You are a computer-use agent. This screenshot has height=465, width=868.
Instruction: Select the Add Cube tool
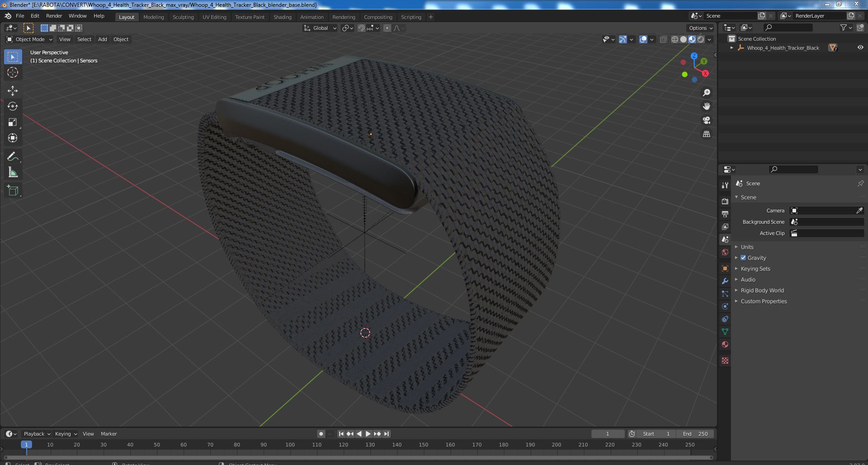[13, 191]
